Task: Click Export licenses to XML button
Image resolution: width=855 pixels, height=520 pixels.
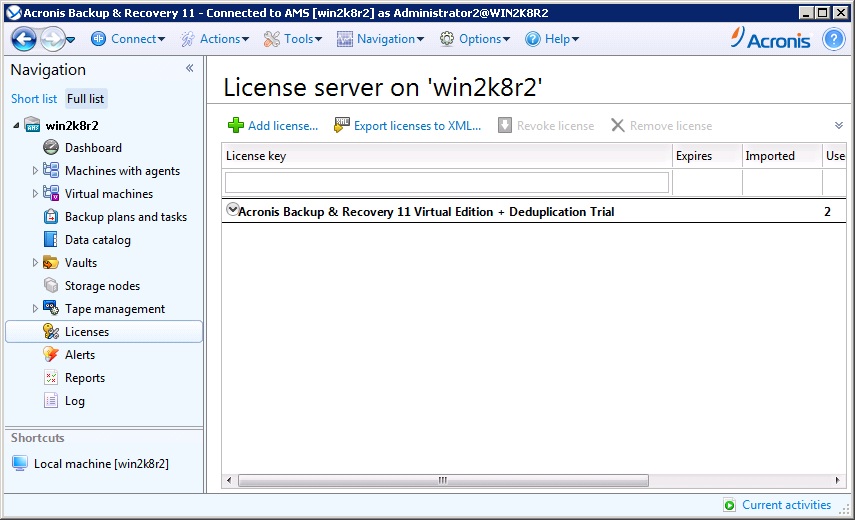Action: coord(408,126)
